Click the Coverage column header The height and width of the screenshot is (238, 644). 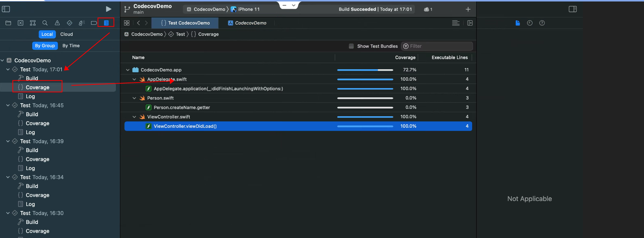(405, 57)
